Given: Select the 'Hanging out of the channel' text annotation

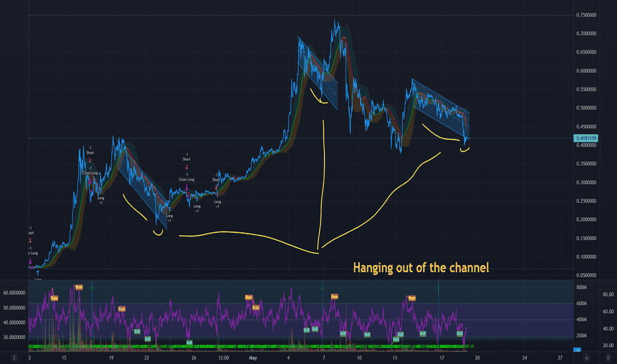Looking at the screenshot, I should [421, 267].
